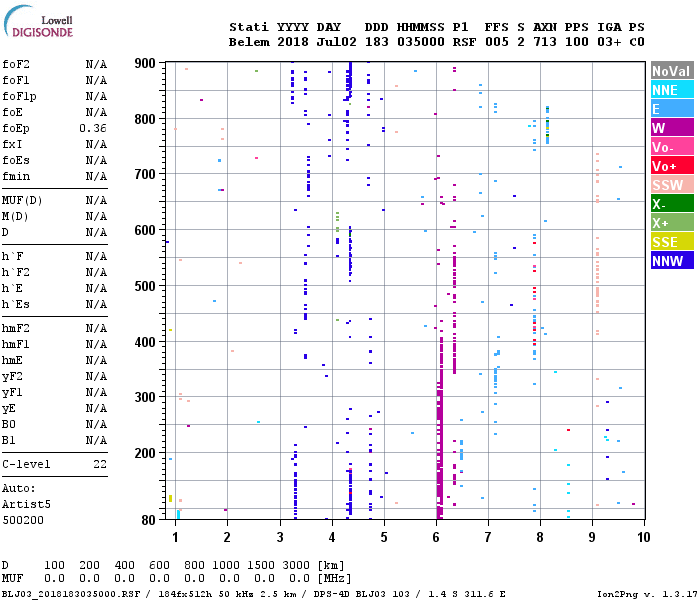Select the X- legend swatch
Image resolution: width=700 pixels, height=600 pixels.
(x=672, y=204)
